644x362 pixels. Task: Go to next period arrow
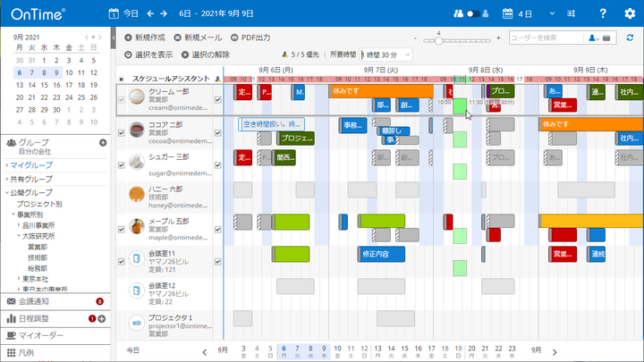(164, 13)
